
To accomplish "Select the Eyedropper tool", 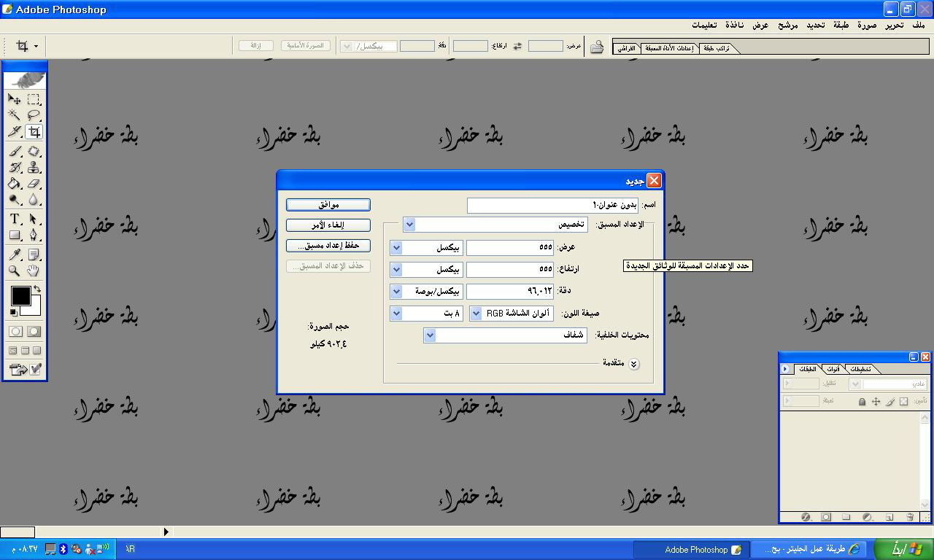I will (x=15, y=254).
